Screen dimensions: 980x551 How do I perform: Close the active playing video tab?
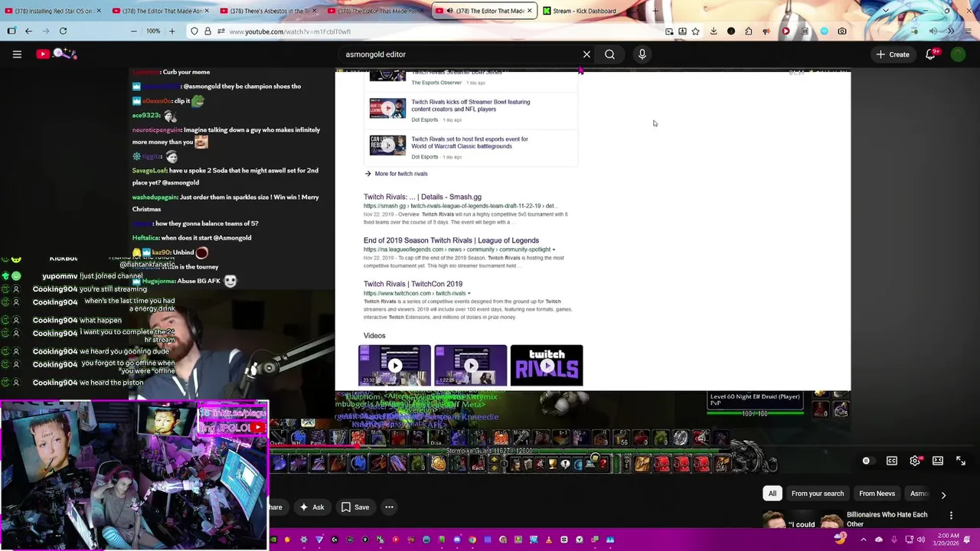(529, 11)
